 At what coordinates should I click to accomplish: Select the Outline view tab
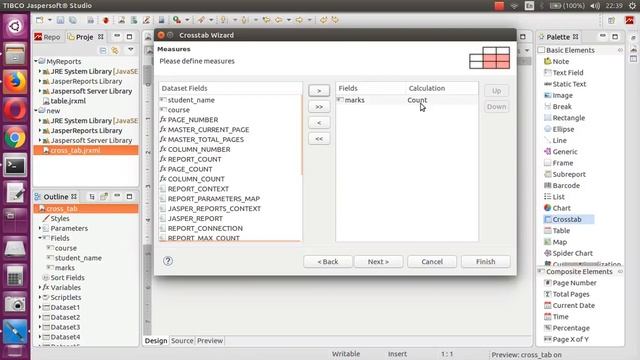tap(56, 197)
